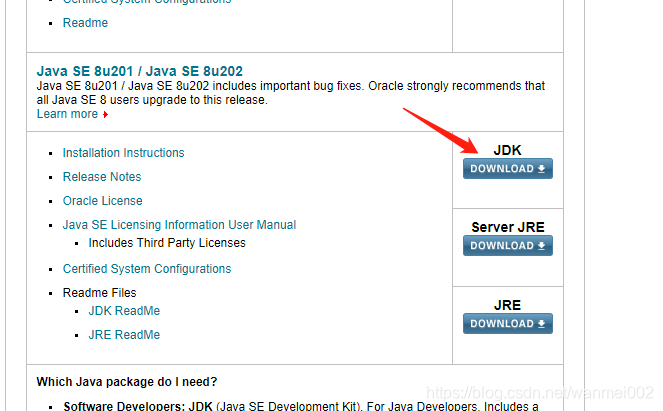Open the Readme link at top

tap(85, 23)
